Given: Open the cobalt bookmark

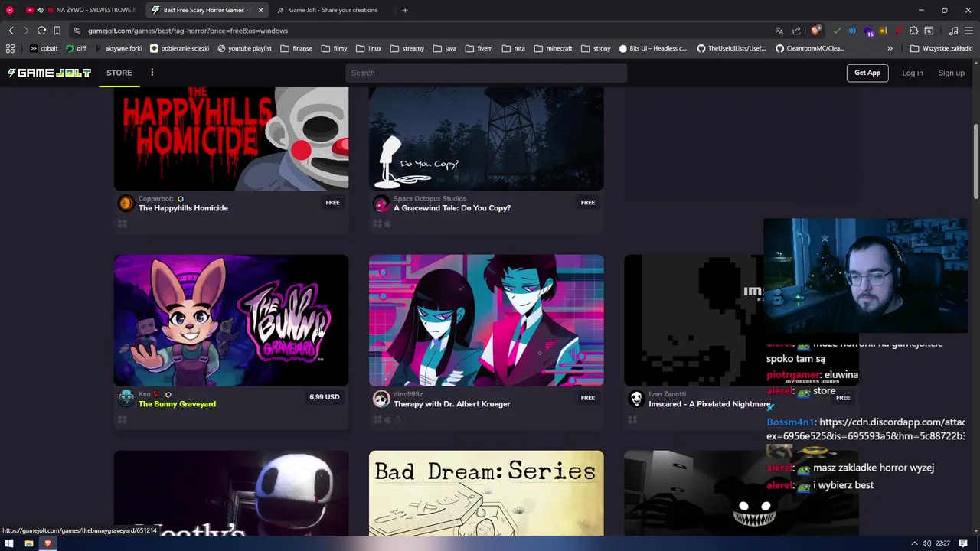Looking at the screenshot, I should pyautogui.click(x=44, y=48).
